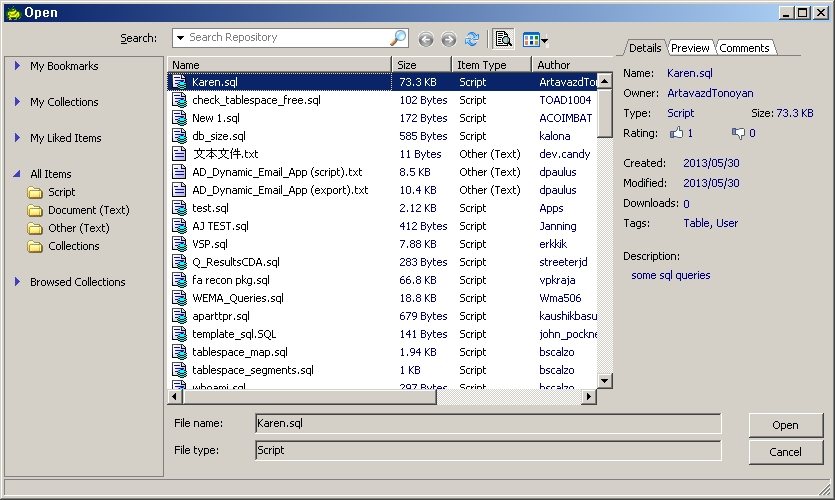
Task: Toggle the details preview pane button
Action: 503,39
